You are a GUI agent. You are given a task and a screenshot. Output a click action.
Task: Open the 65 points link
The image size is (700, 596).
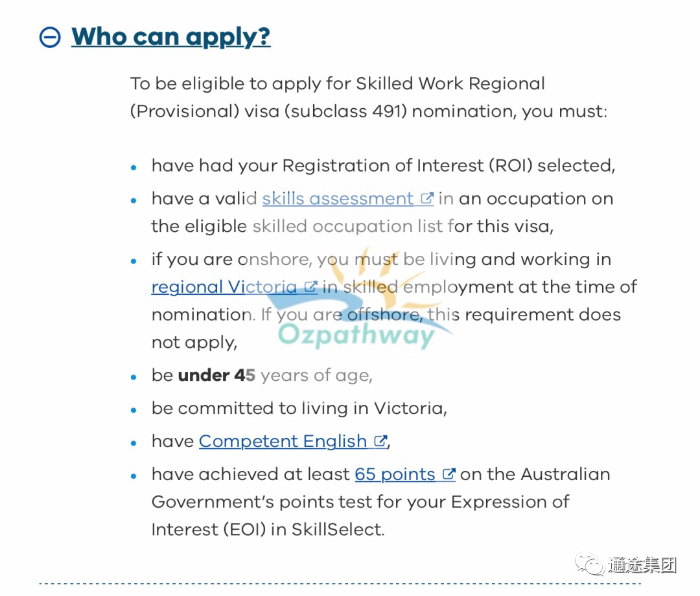click(395, 474)
